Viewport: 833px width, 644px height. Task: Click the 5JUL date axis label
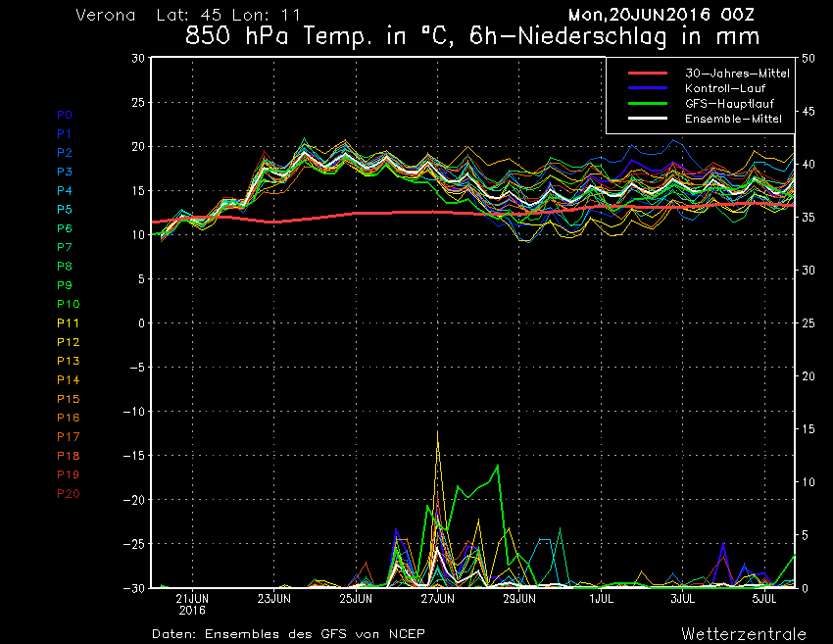click(x=765, y=599)
